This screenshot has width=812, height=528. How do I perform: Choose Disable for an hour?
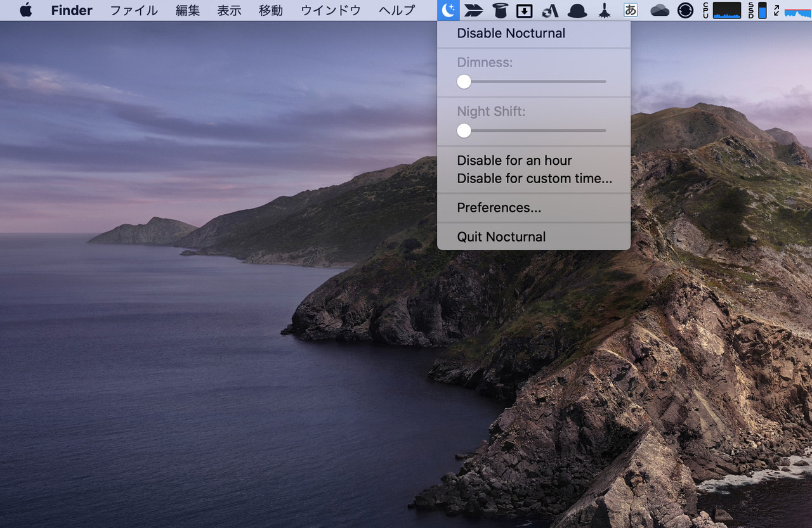(x=514, y=160)
